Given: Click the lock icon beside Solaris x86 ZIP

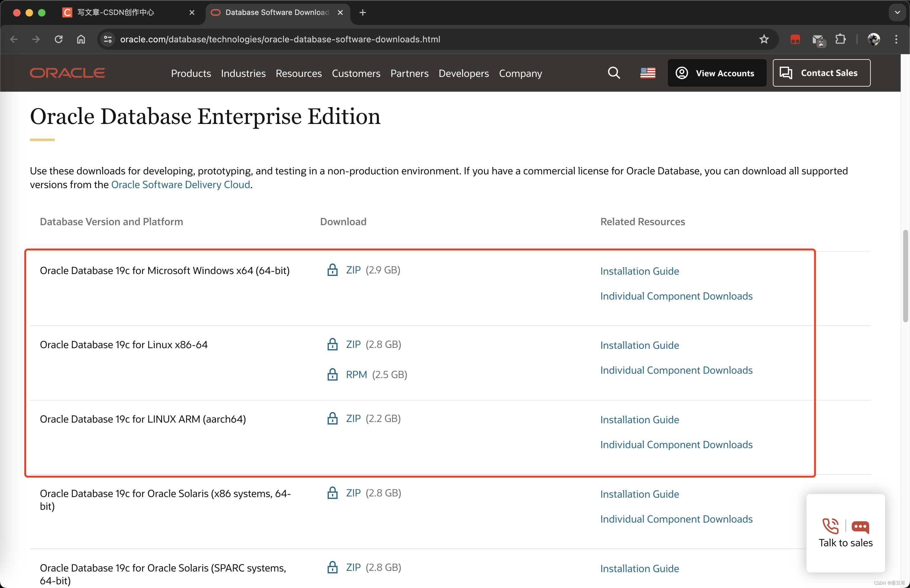Looking at the screenshot, I should coord(332,493).
